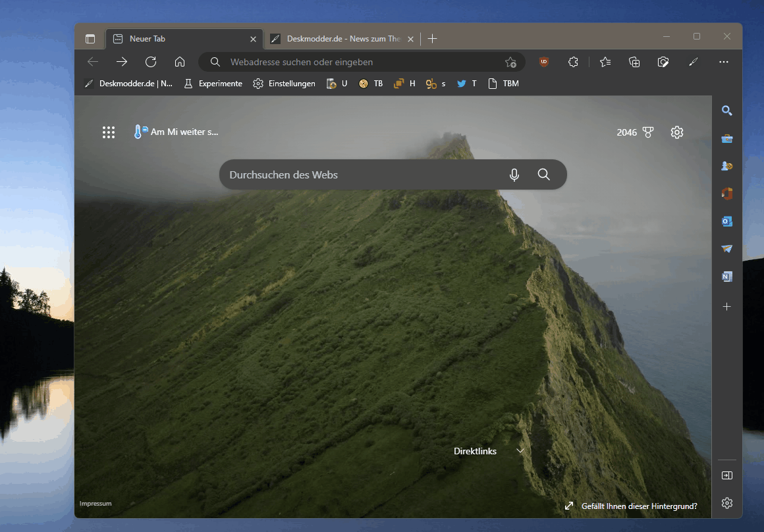764x532 pixels.
Task: Open the Office icon in sidebar
Action: coord(727,194)
